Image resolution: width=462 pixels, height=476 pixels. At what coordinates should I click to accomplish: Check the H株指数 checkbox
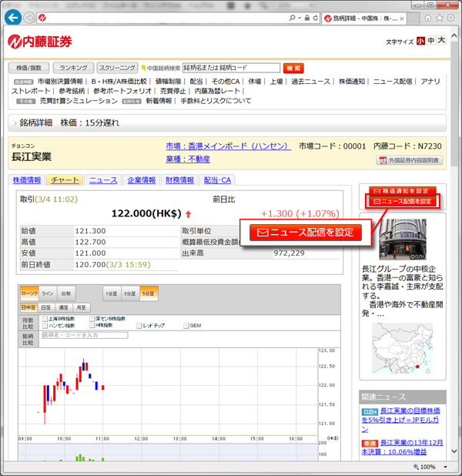92,326
